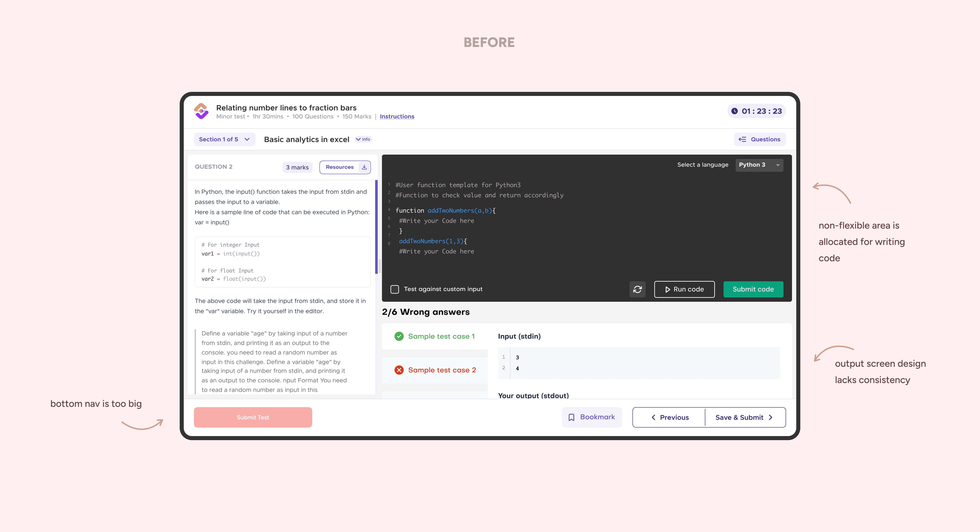Click the timer clock icon
Viewport: 980px width, 532px height.
[735, 111]
